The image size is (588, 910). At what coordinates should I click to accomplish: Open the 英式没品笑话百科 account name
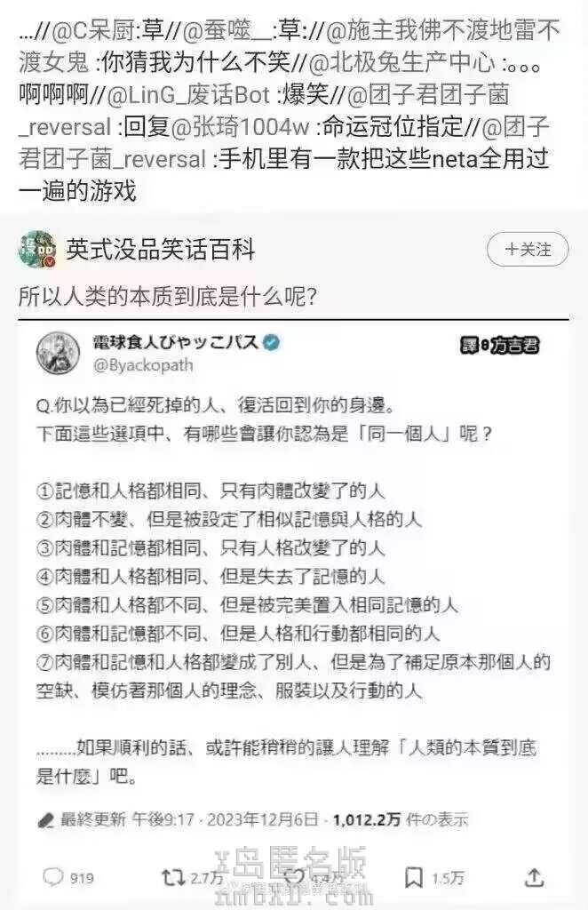(161, 250)
